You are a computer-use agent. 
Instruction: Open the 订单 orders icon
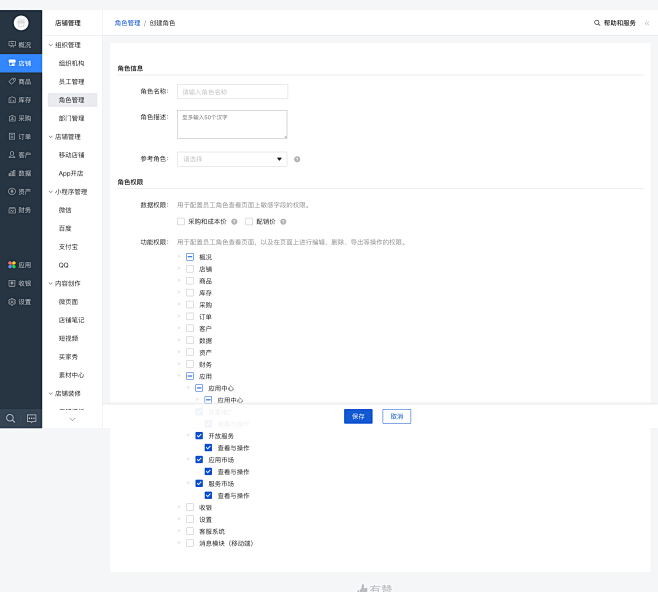(12, 136)
